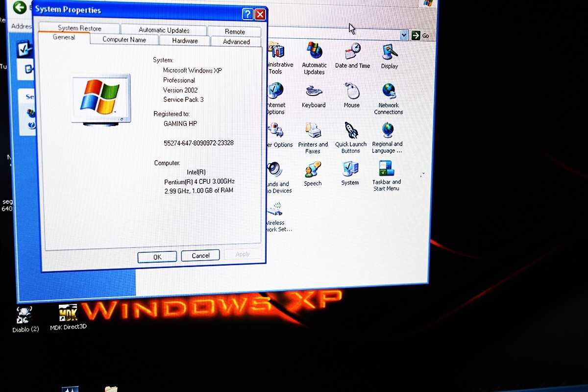Open the System control panel icon
The width and height of the screenshot is (588, 392).
pyautogui.click(x=350, y=173)
